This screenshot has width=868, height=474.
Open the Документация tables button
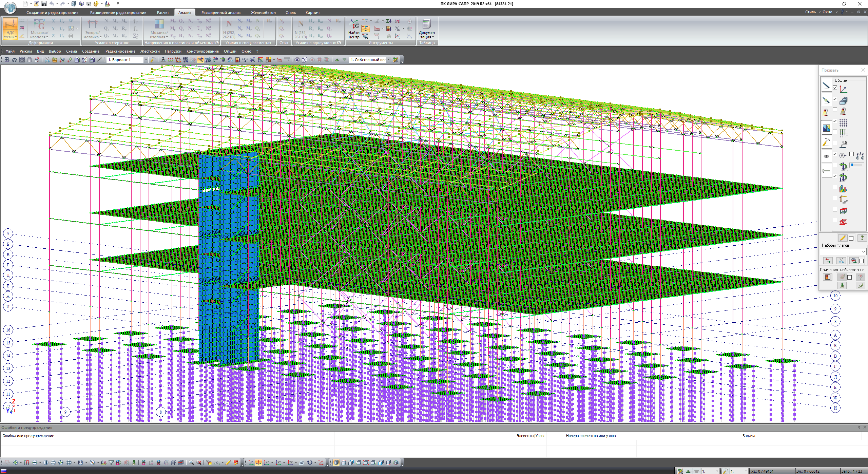click(427, 29)
